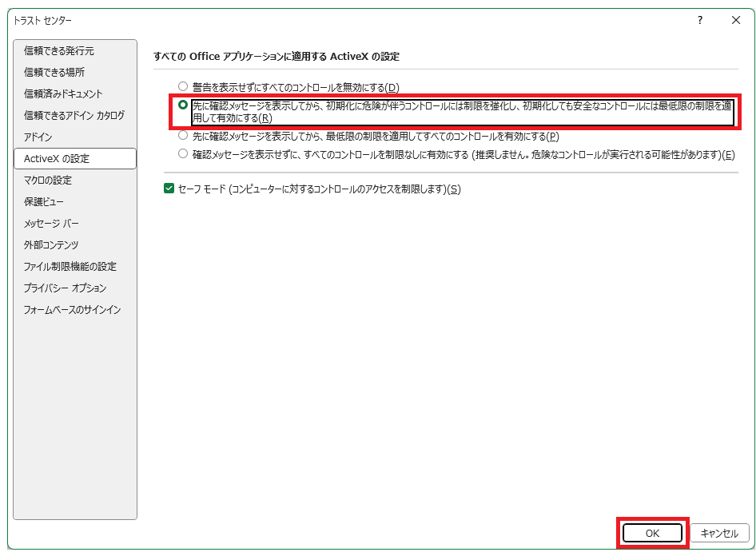Screen dimensions: 756x552
Task: Open 保護ビュー settings
Action: (x=44, y=202)
